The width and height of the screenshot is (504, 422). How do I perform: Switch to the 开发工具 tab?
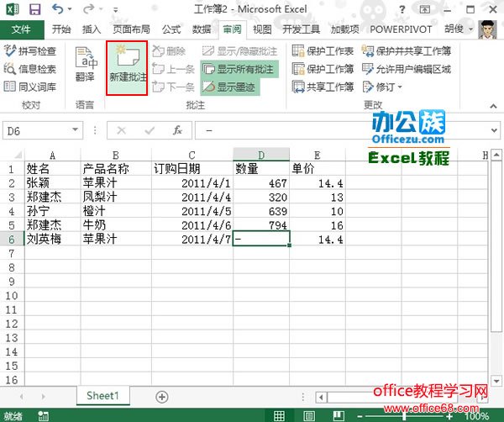302,29
